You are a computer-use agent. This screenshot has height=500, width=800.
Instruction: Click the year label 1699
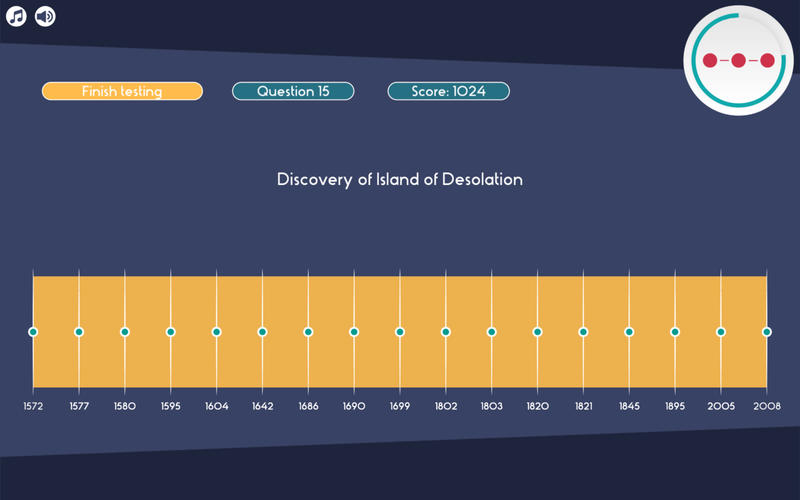point(400,406)
